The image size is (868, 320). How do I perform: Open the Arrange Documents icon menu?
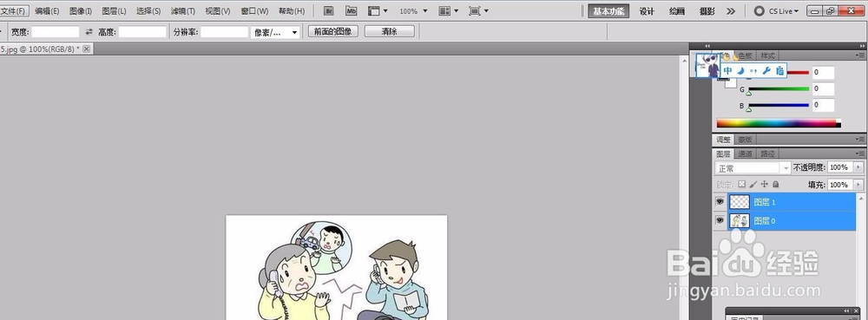click(449, 11)
